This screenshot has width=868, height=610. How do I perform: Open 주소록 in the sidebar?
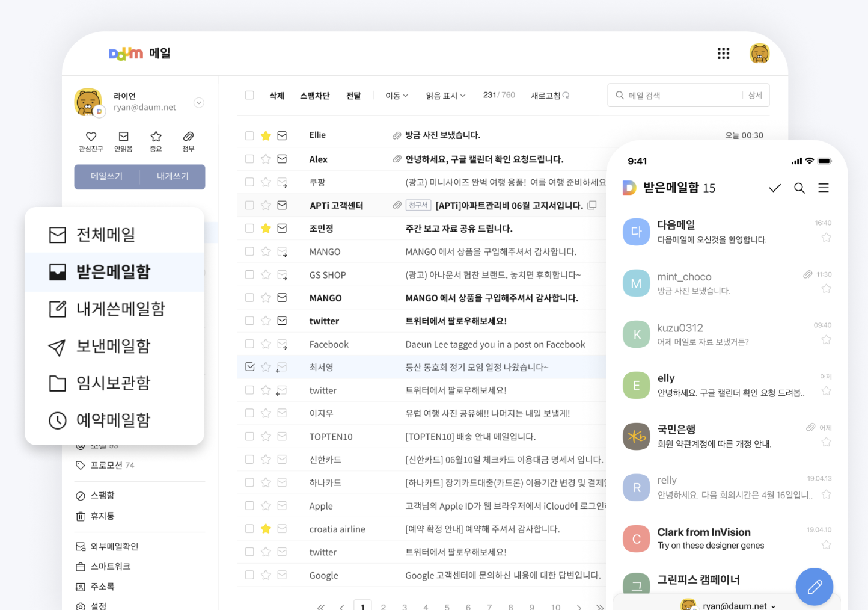click(x=95, y=587)
